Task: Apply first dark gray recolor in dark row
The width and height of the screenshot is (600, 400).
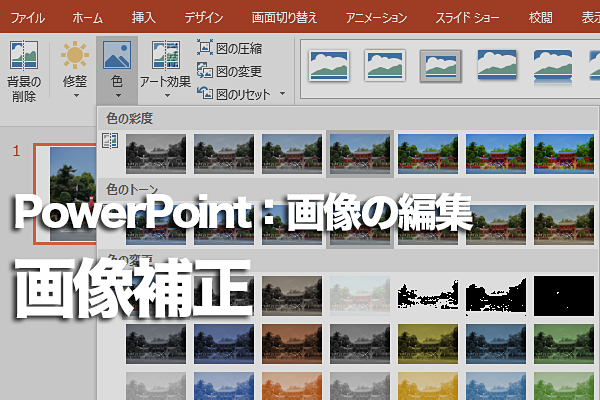Action: pos(156,344)
